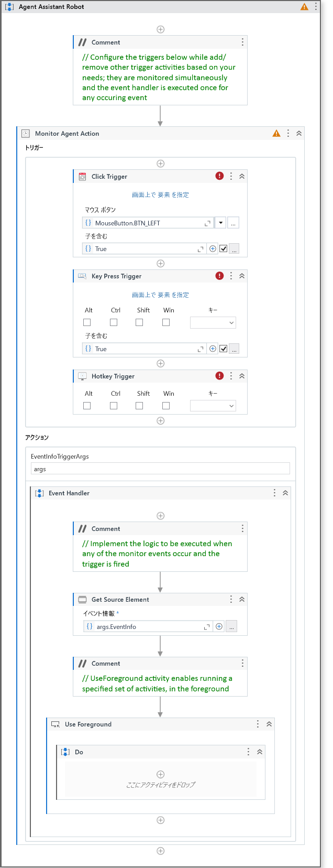Click indicate element link in Click Trigger

[160, 194]
